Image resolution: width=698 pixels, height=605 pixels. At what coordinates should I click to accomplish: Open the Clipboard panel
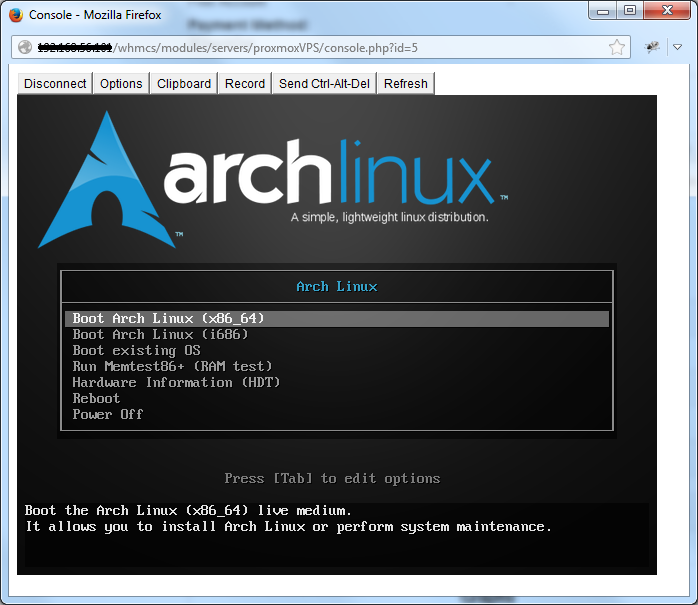pos(184,84)
